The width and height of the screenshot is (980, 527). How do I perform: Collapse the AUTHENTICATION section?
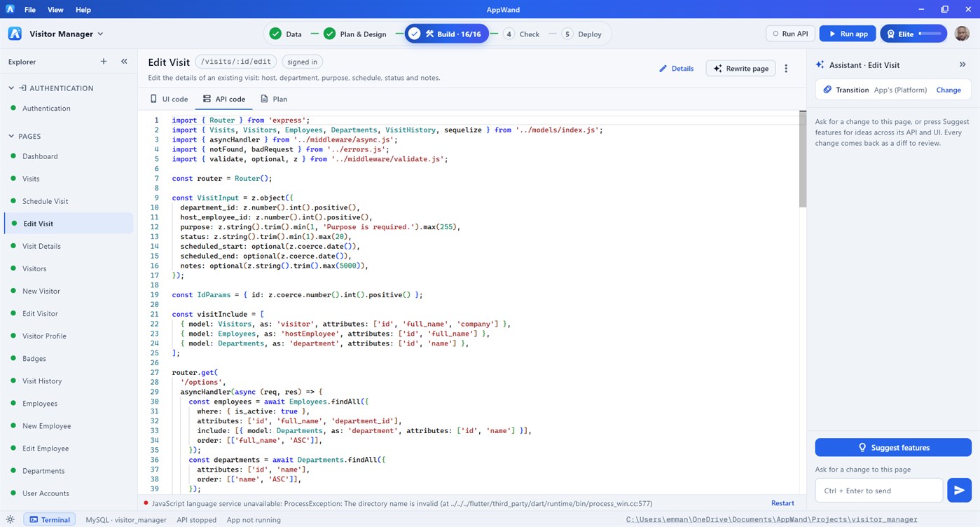(x=11, y=88)
